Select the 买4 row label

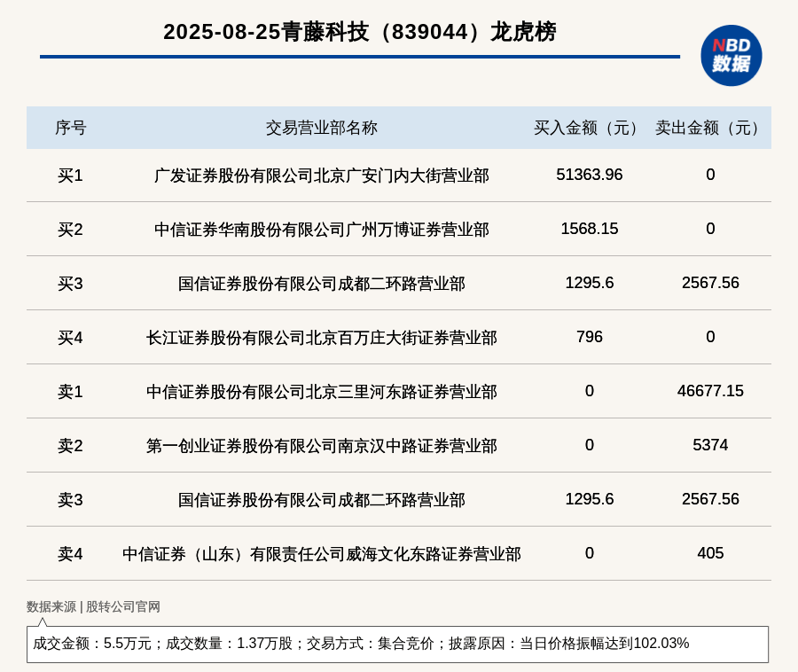click(x=70, y=338)
